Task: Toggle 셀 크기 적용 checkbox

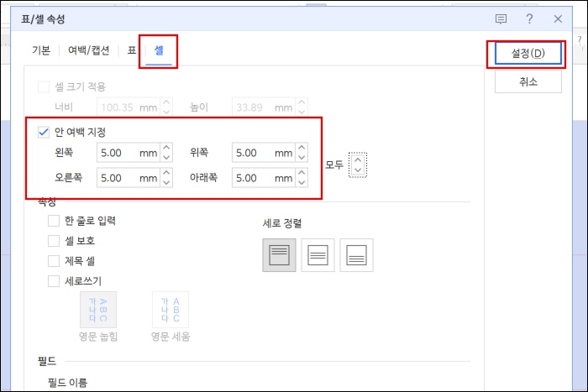Action: [44, 87]
